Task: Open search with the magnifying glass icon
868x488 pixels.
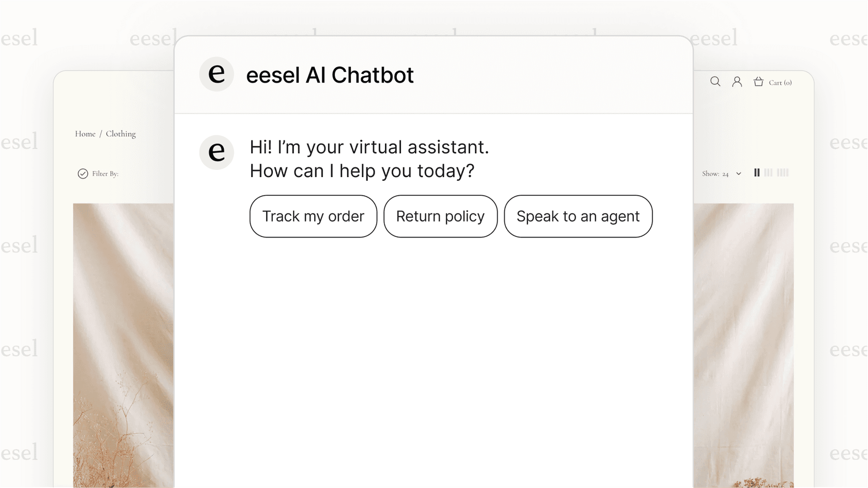Action: [715, 82]
